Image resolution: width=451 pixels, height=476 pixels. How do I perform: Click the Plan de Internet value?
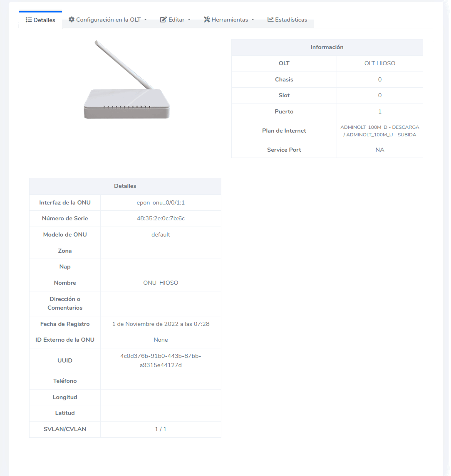pos(379,131)
